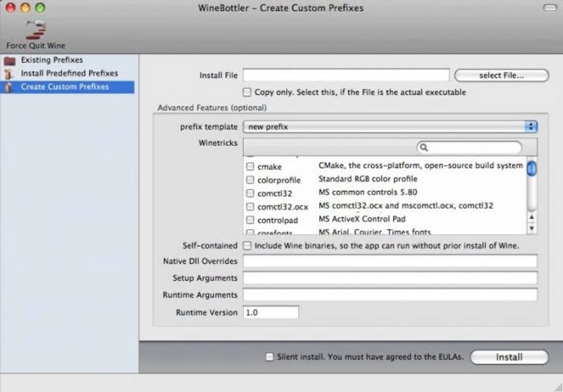Toggle Self-contained Include Wine binaries checkbox
Viewport: 563px width, 392px height.
(x=247, y=246)
